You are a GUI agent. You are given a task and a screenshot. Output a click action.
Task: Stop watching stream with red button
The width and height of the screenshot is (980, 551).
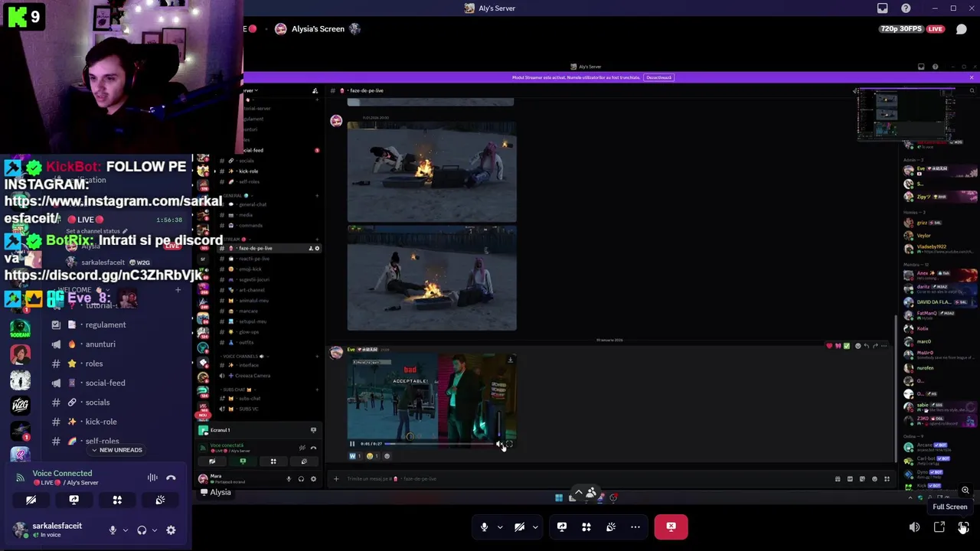(x=671, y=527)
